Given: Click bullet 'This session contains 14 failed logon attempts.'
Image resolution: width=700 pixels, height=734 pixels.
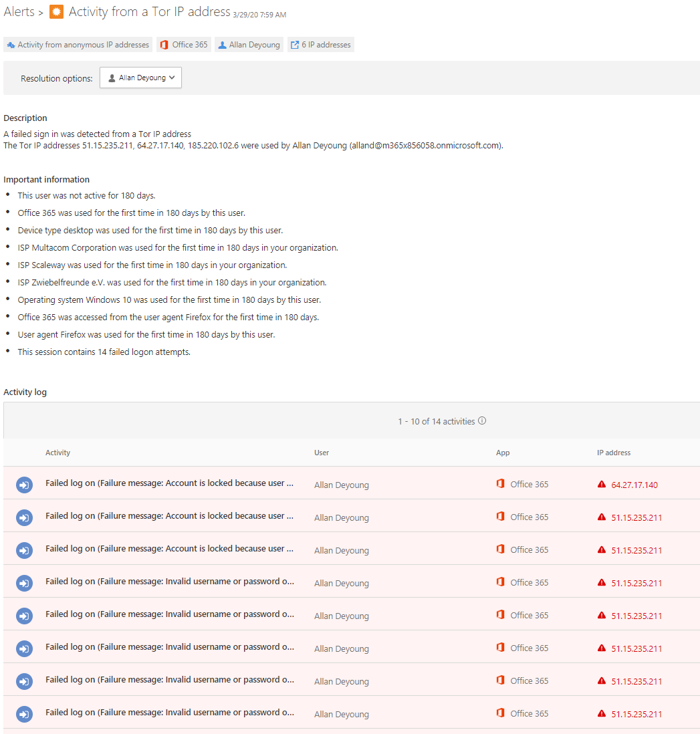Looking at the screenshot, I should (x=104, y=352).
